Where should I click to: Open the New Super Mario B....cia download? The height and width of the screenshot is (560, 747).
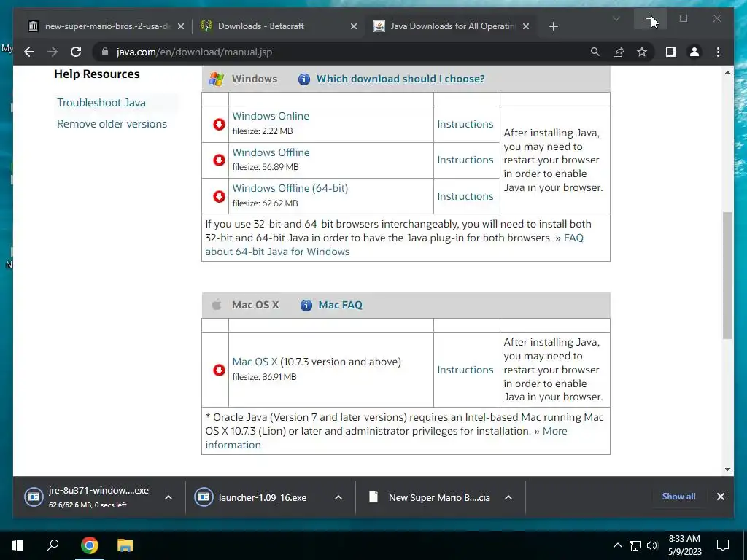click(x=429, y=497)
